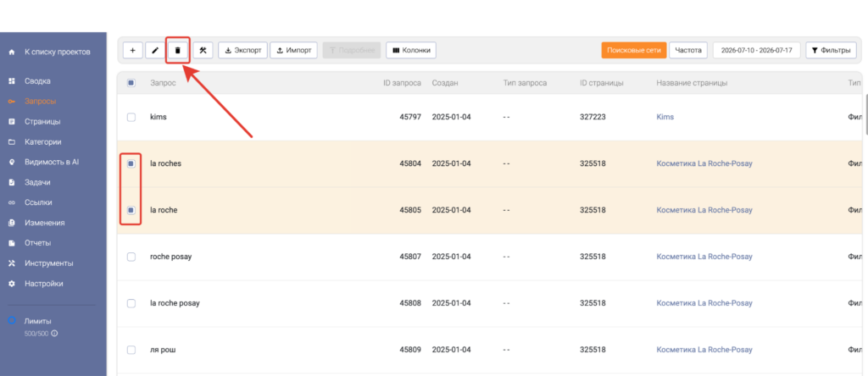Image resolution: width=868 pixels, height=376 pixels.
Task: Check the kims row checkbox
Action: tap(131, 117)
